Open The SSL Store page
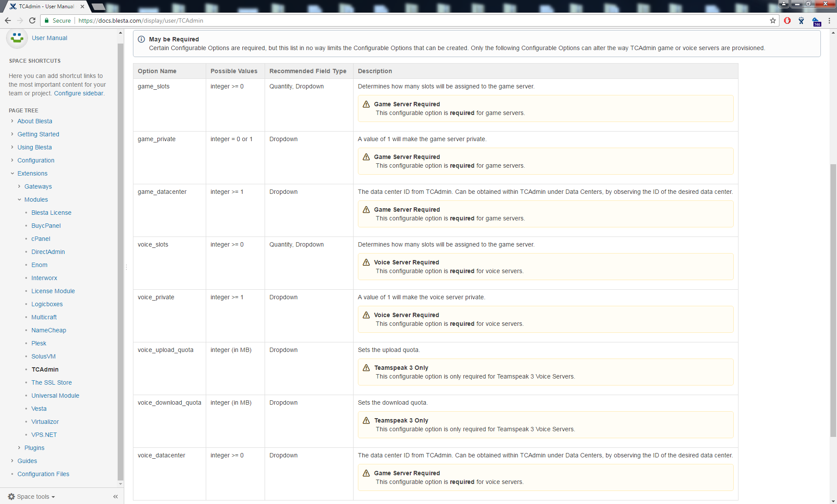Image resolution: width=837 pixels, height=504 pixels. 51,382
